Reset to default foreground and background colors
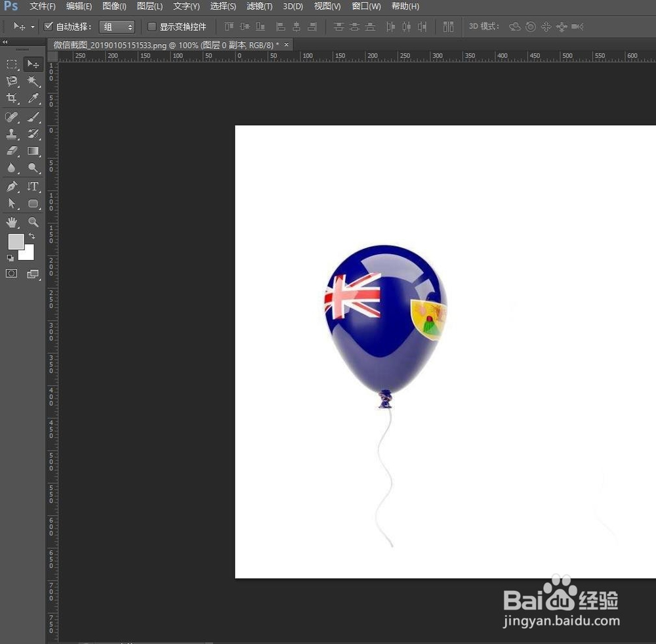The image size is (656, 644). pos(10,258)
